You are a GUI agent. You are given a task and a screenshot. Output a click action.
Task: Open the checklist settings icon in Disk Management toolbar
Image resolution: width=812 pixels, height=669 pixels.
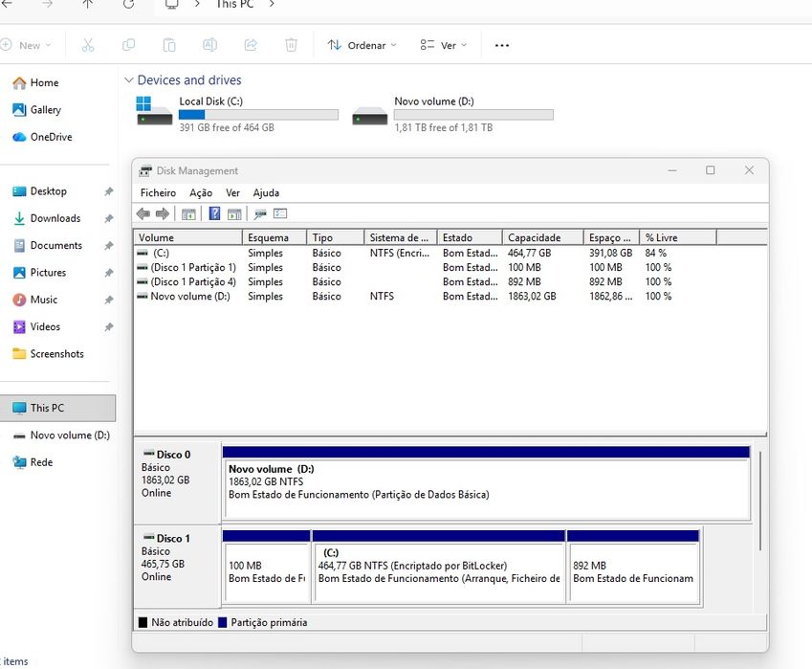[280, 213]
